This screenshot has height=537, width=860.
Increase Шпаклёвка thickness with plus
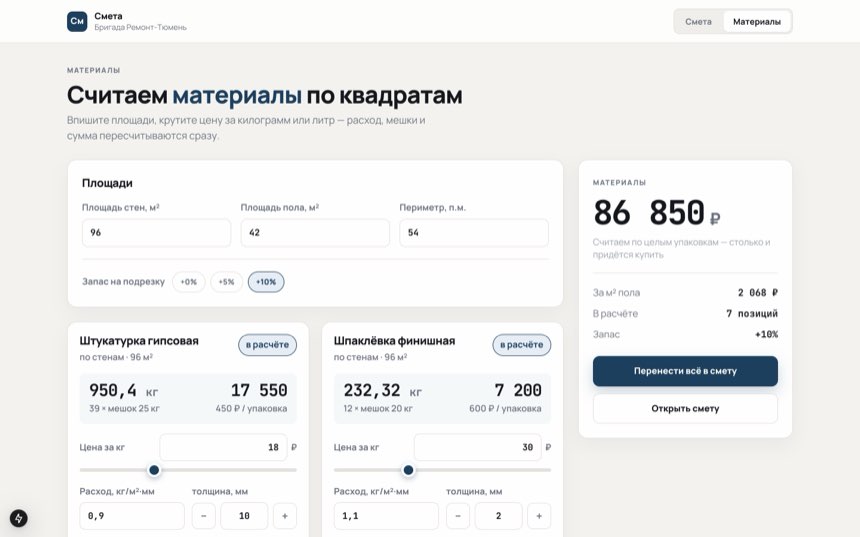coord(539,516)
